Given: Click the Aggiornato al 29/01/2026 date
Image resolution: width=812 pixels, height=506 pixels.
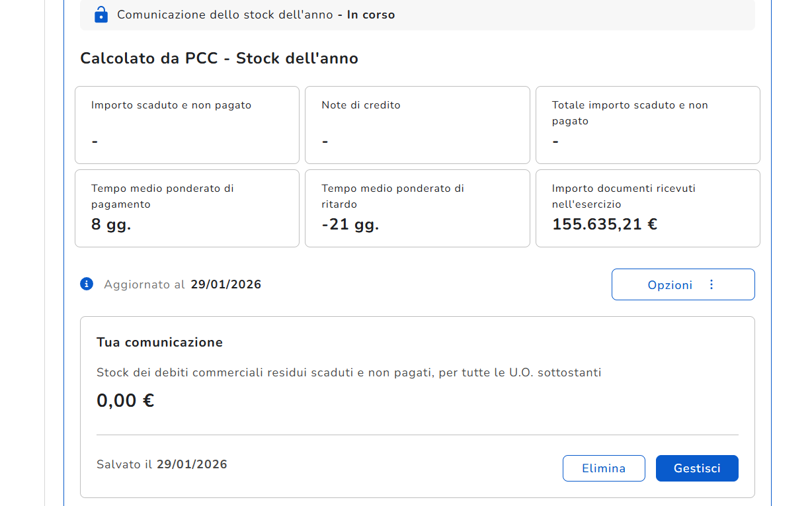Looking at the screenshot, I should 226,284.
